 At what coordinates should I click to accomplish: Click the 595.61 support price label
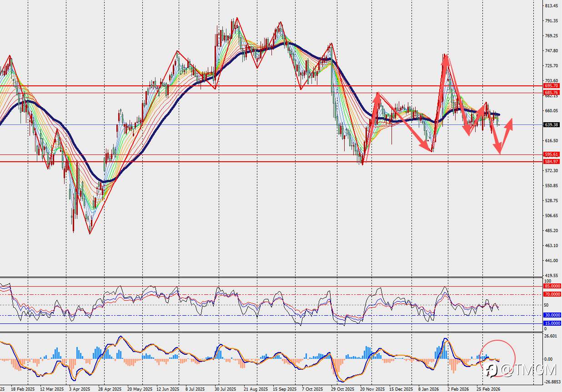point(552,154)
